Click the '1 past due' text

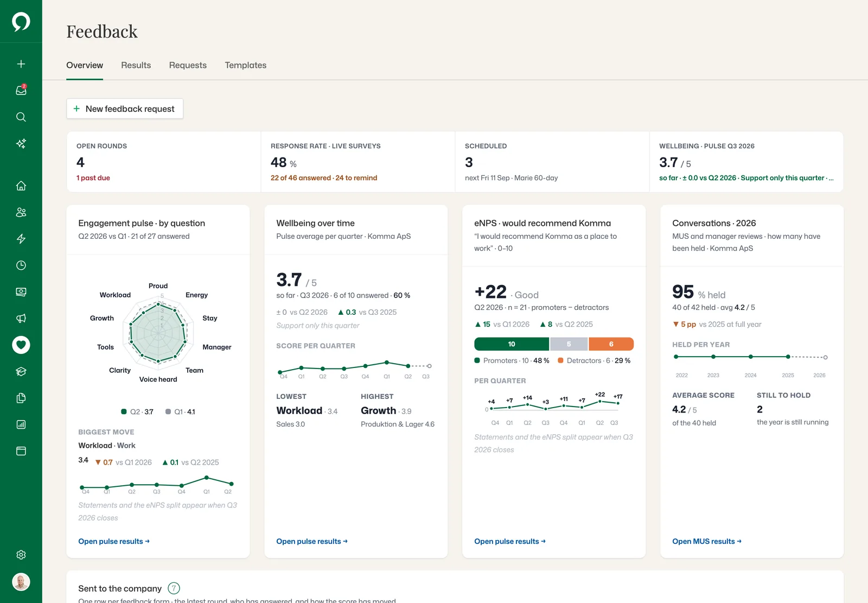tap(93, 178)
